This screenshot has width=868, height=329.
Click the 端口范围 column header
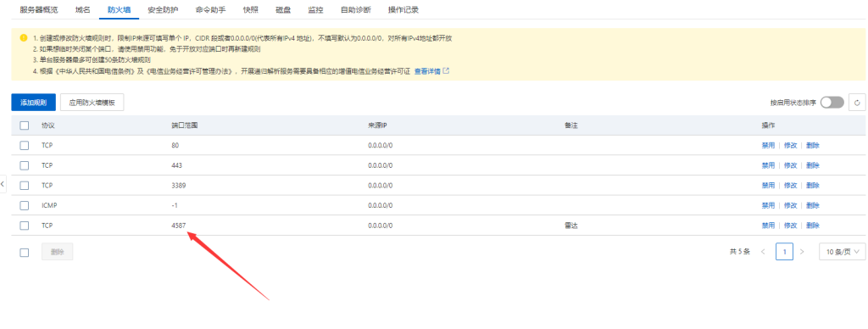coord(185,125)
